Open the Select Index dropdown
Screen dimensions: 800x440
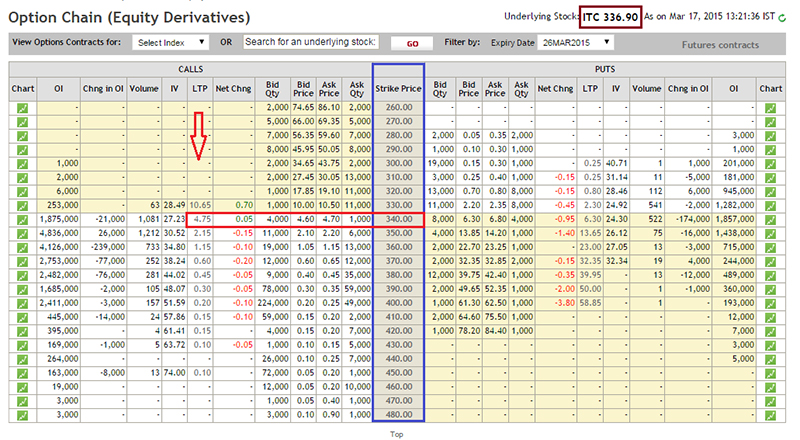coord(170,42)
